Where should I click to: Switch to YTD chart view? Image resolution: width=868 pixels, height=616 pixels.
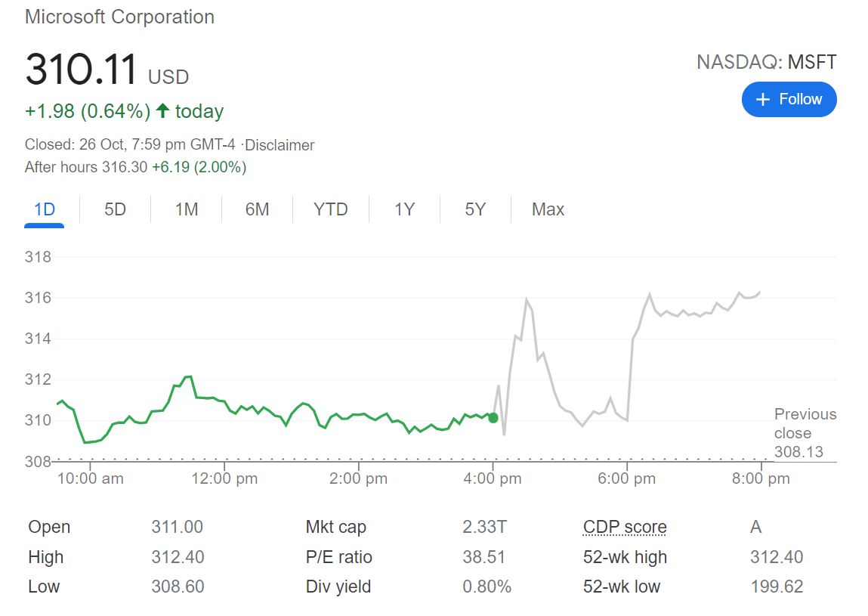click(x=330, y=209)
